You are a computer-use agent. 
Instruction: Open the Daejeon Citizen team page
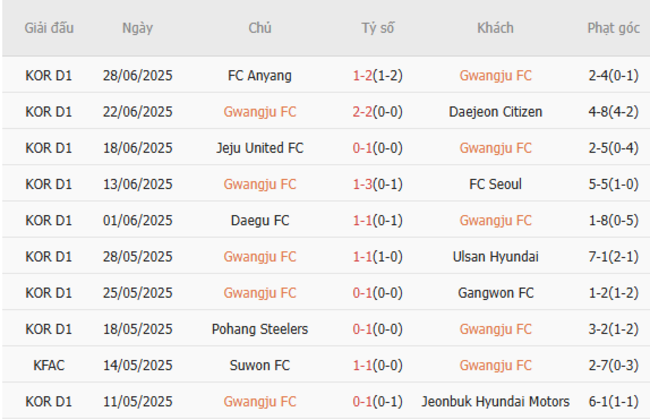click(x=496, y=112)
